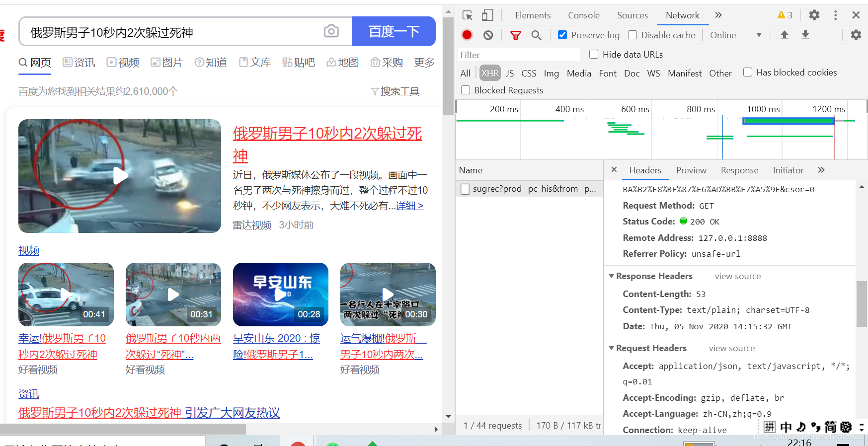Open 搜索工具 filter options
Viewport: 868px width, 446px height.
[x=395, y=91]
